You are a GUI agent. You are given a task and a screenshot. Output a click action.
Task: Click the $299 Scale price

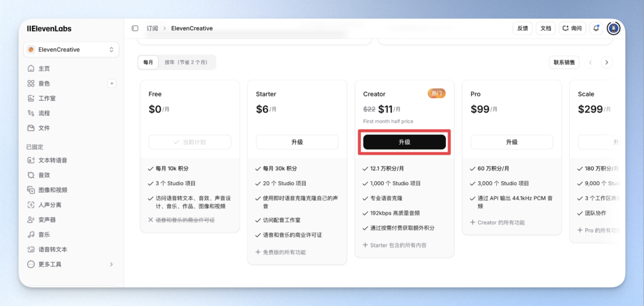click(x=590, y=109)
